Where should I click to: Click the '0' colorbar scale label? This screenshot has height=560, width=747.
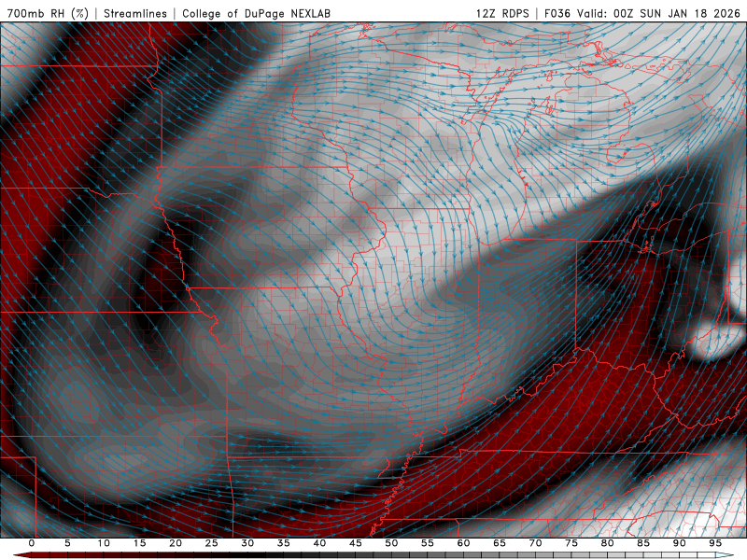pyautogui.click(x=32, y=543)
